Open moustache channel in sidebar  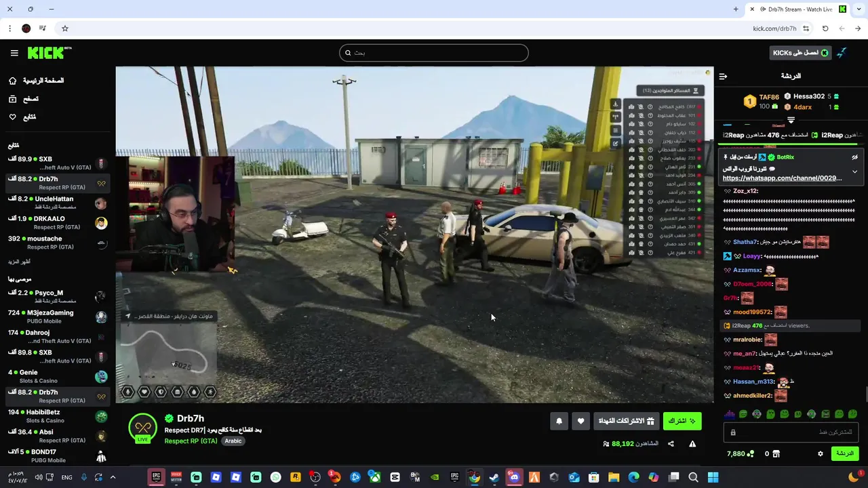coord(57,243)
